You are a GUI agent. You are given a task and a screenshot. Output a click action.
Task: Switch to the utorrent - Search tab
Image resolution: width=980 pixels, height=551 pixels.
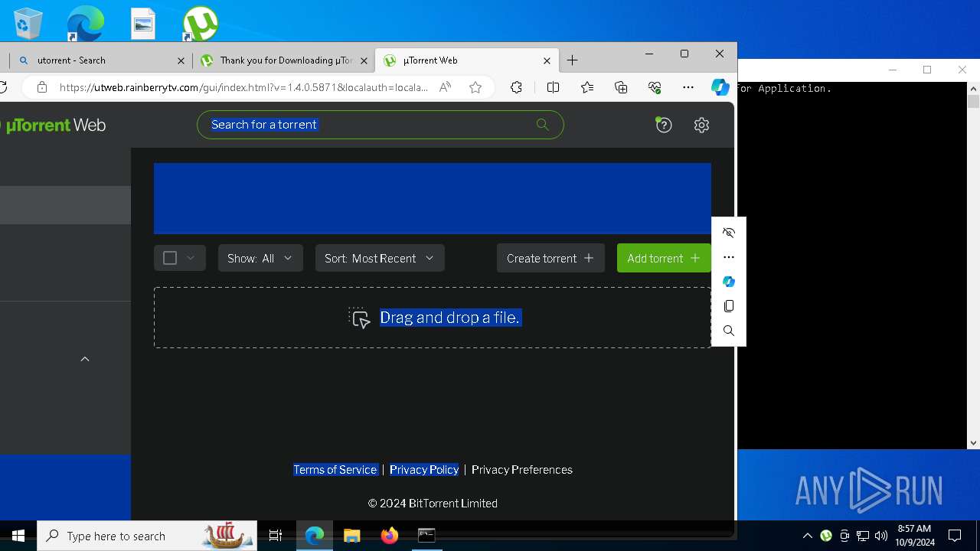coord(100,60)
